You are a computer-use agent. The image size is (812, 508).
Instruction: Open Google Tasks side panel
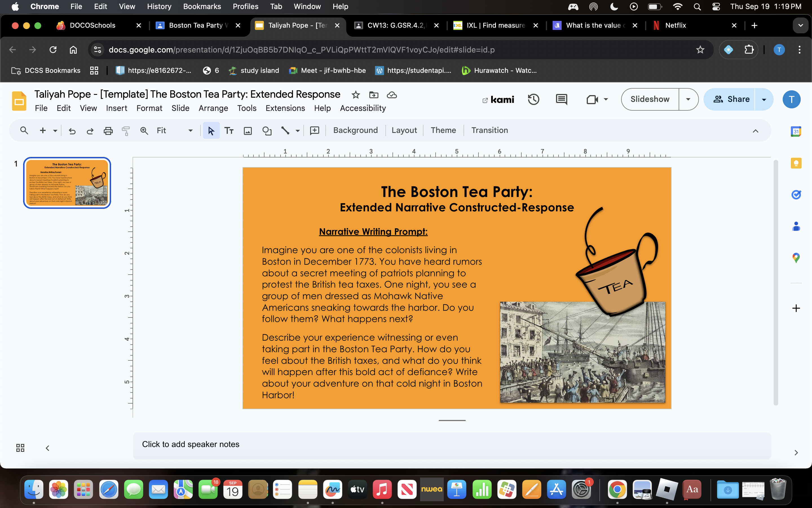[x=796, y=194]
